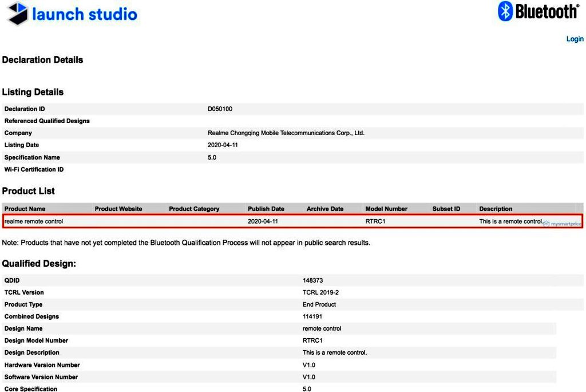Select the Core Specification value 5.0
The image size is (586, 392).
pos(307,389)
